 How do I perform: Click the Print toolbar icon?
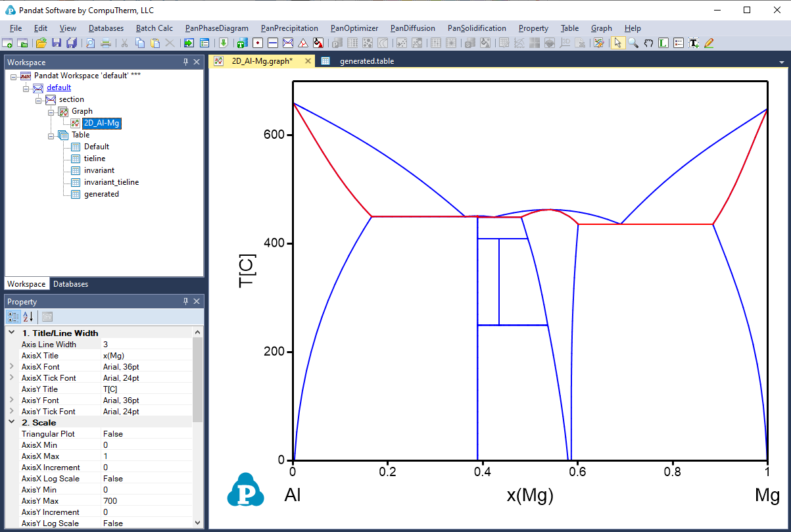coord(105,43)
